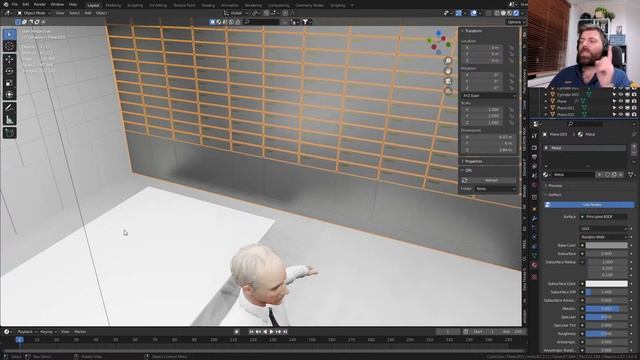Switch to the Modeling workspace tab
The image size is (640, 360).
pyautogui.click(x=113, y=5)
